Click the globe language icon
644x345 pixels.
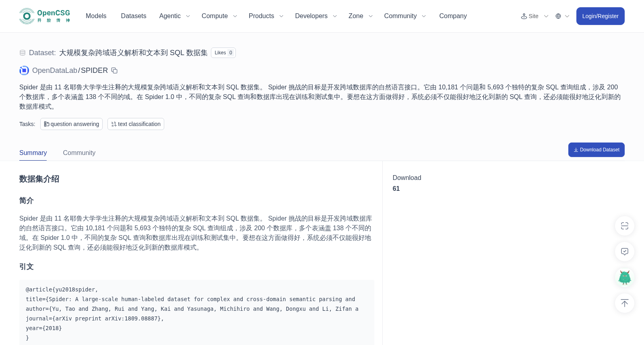pos(558,16)
